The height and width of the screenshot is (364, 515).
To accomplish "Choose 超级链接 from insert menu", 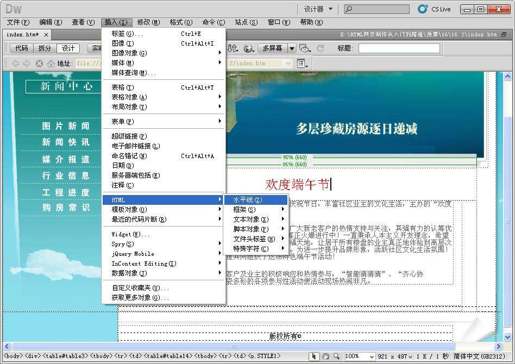I will [164, 136].
